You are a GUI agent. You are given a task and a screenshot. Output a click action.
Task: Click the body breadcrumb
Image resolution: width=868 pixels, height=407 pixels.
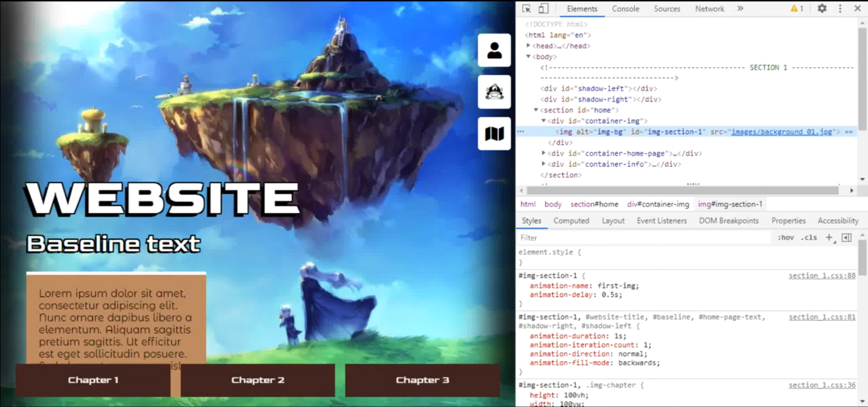point(553,204)
